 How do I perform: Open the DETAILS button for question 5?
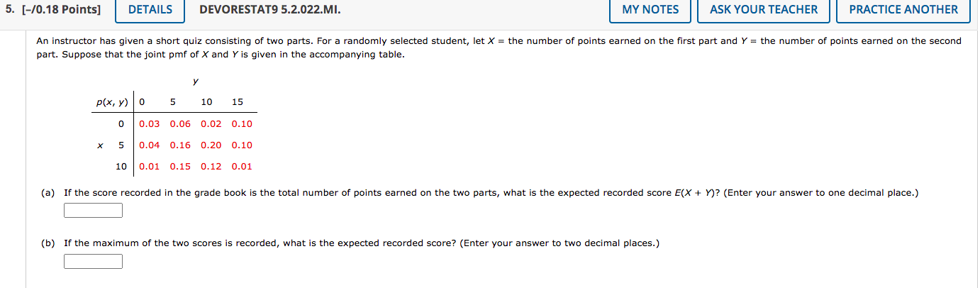[150, 10]
